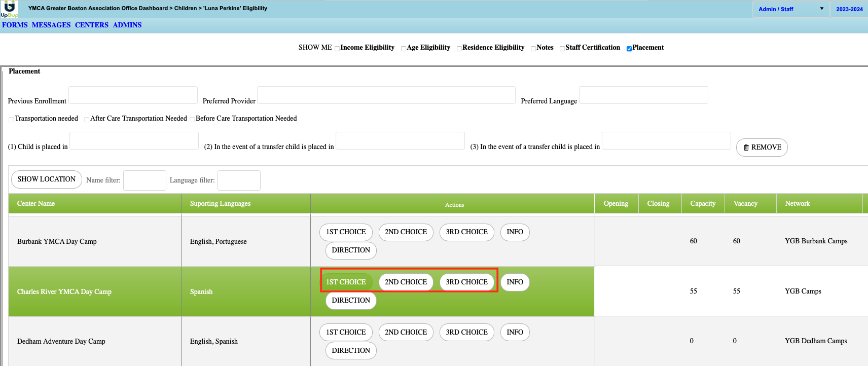Click the YGB Burbank Camps network cell

point(816,241)
